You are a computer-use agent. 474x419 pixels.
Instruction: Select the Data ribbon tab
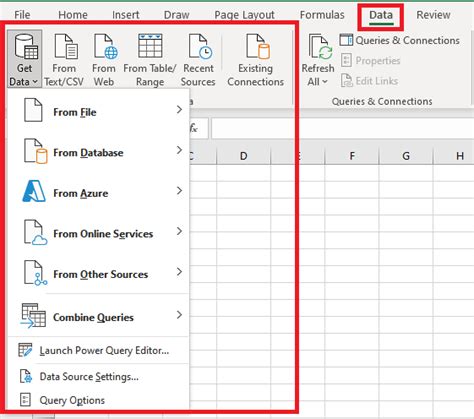click(x=381, y=15)
